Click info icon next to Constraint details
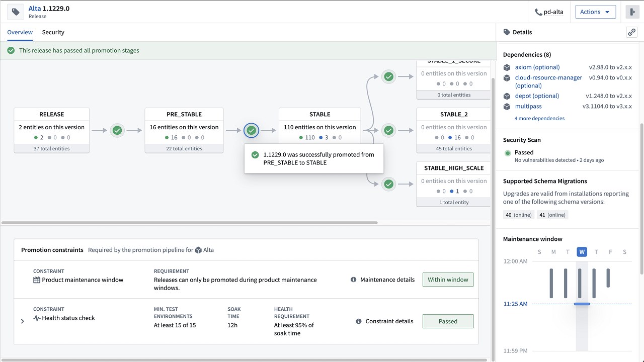Viewport: 644px width, 362px height. 359,321
